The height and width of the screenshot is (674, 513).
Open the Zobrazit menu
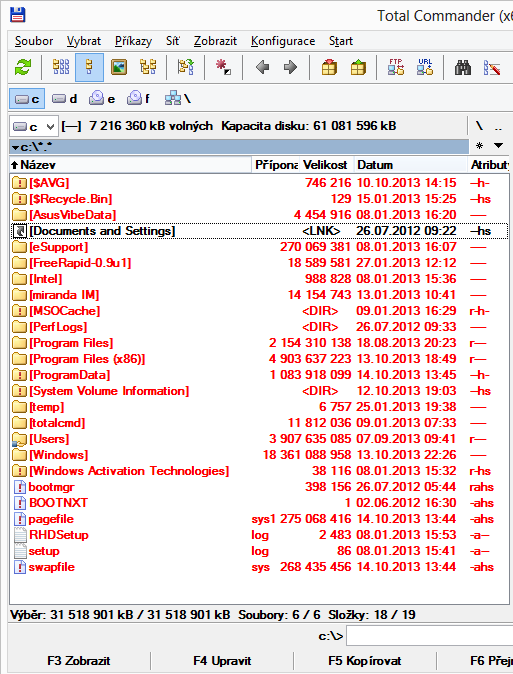pyautogui.click(x=215, y=41)
